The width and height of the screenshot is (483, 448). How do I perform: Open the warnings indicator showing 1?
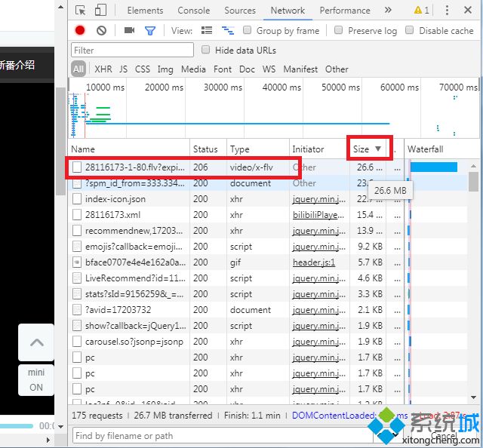(x=421, y=10)
